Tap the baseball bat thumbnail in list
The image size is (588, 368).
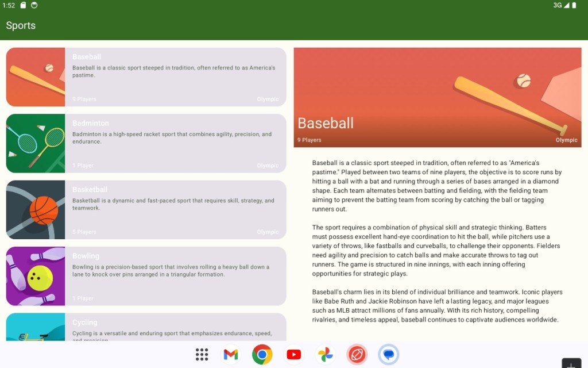[36, 77]
